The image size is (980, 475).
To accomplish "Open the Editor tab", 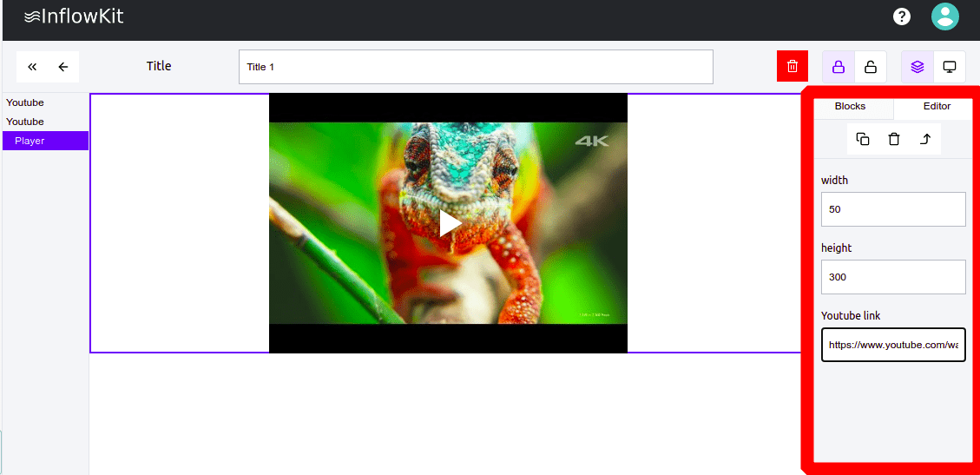I will point(937,106).
